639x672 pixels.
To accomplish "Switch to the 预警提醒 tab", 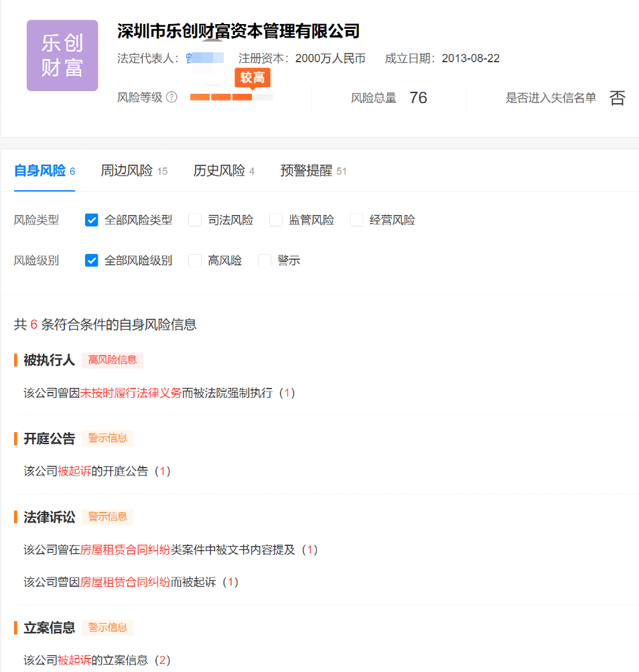I will [x=313, y=171].
